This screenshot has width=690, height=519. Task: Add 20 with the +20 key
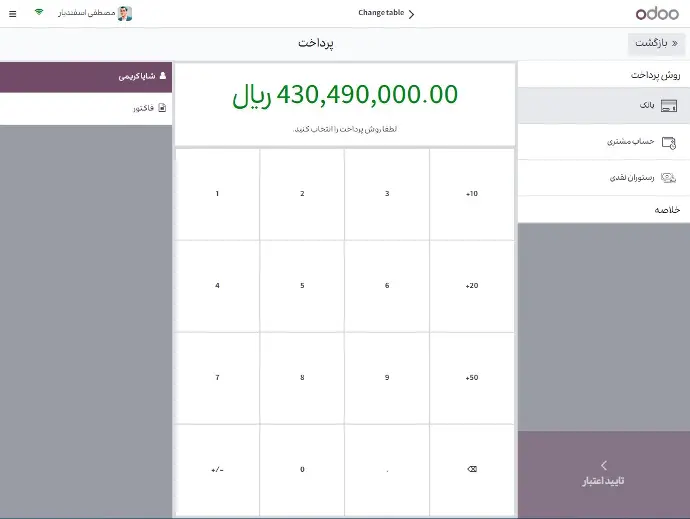pyautogui.click(x=472, y=286)
